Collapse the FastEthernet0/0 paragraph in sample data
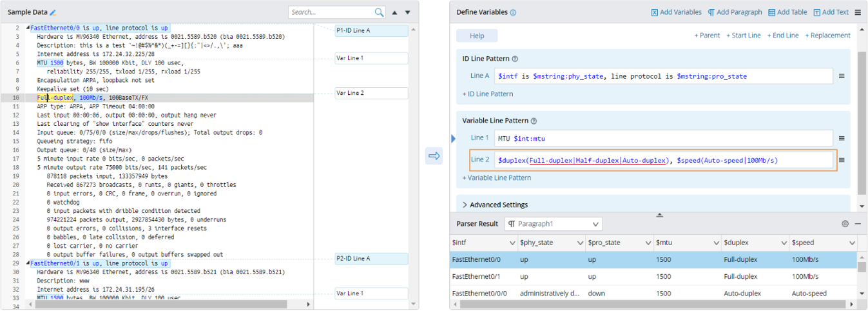 point(28,28)
